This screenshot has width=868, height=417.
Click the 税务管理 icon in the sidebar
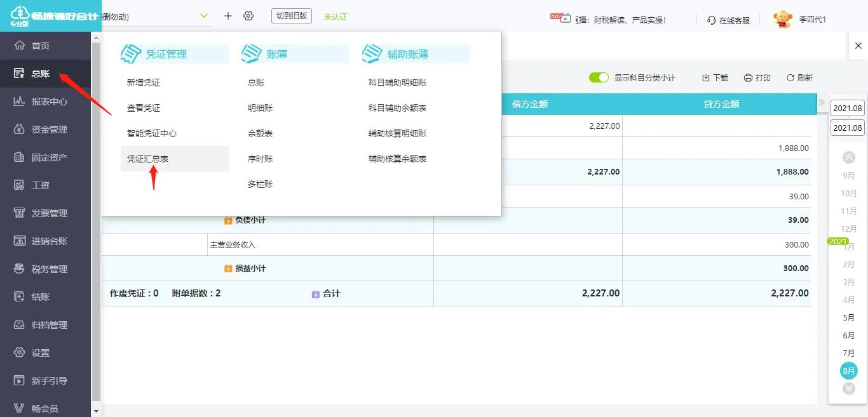(x=19, y=269)
